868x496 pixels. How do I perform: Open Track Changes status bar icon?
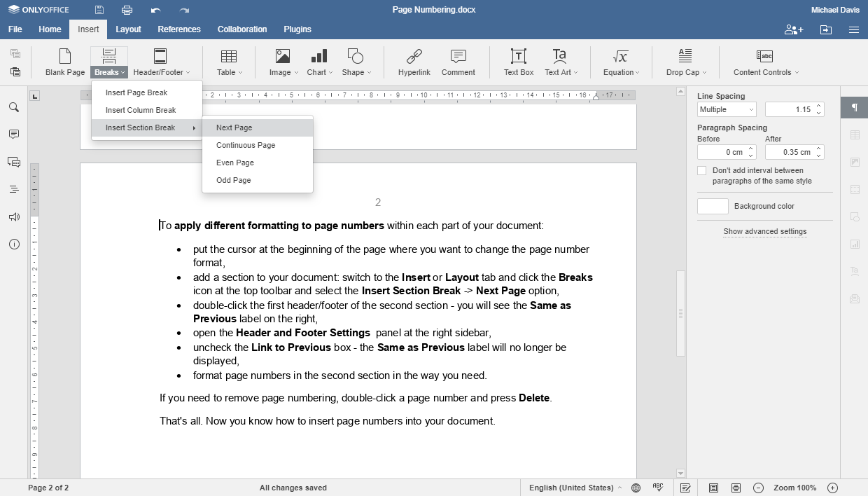(686, 488)
